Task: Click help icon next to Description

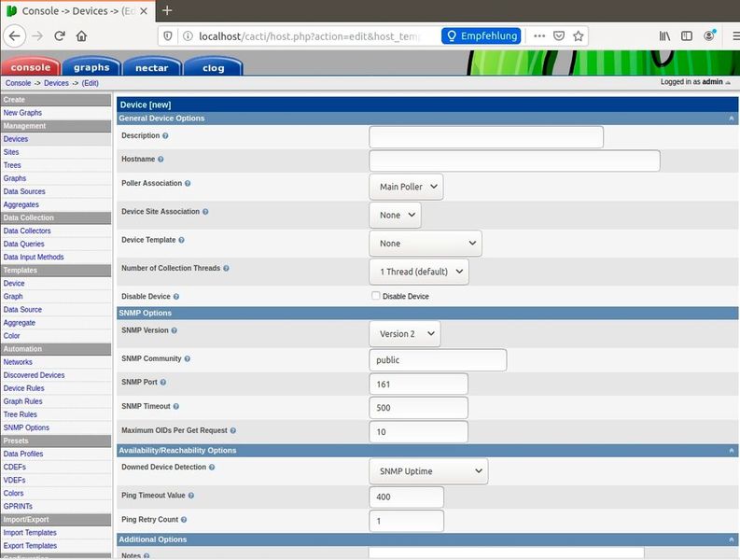Action: click(x=165, y=135)
